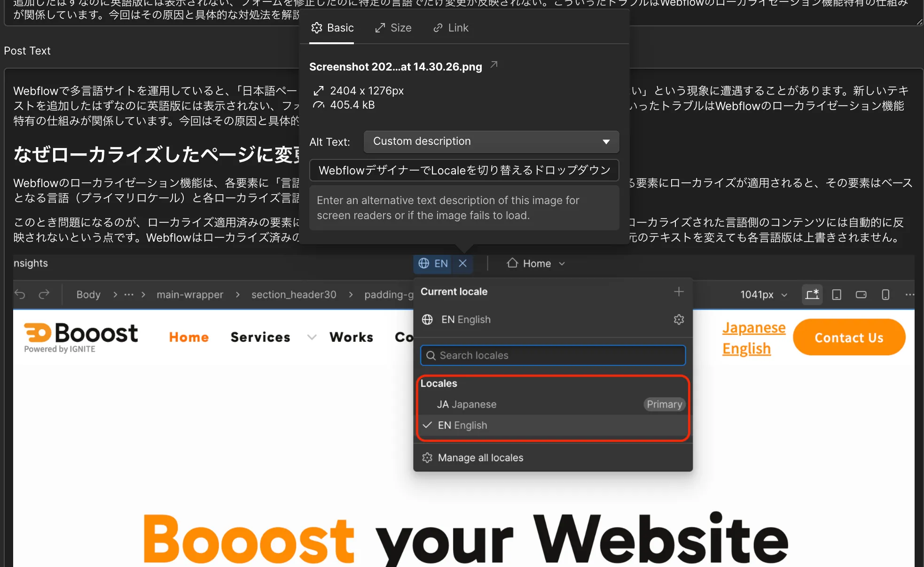The width and height of the screenshot is (924, 567).
Task: Open image file in new tab arrow
Action: [494, 64]
